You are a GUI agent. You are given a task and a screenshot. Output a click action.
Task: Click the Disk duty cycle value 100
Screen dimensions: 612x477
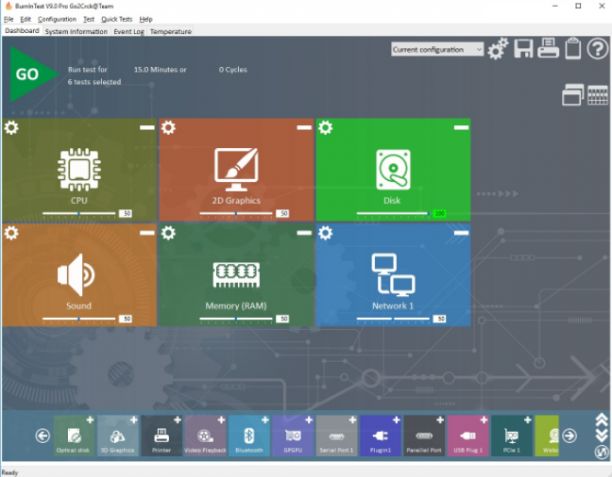click(x=439, y=214)
